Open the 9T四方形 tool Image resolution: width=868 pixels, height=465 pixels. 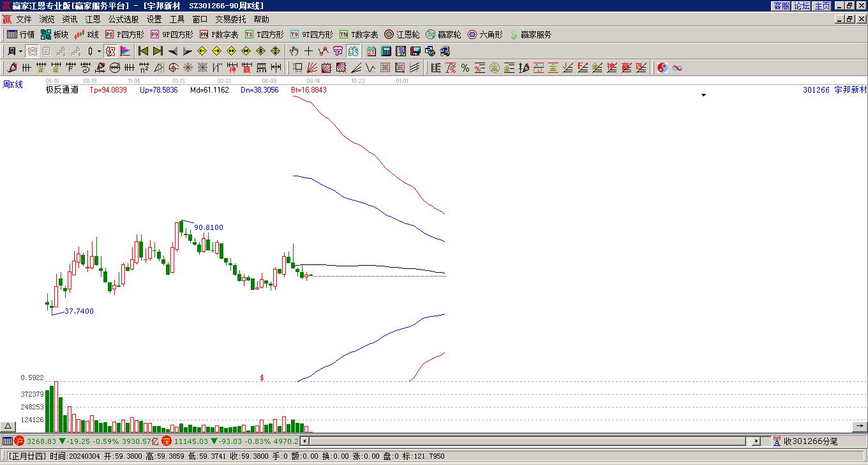click(311, 34)
